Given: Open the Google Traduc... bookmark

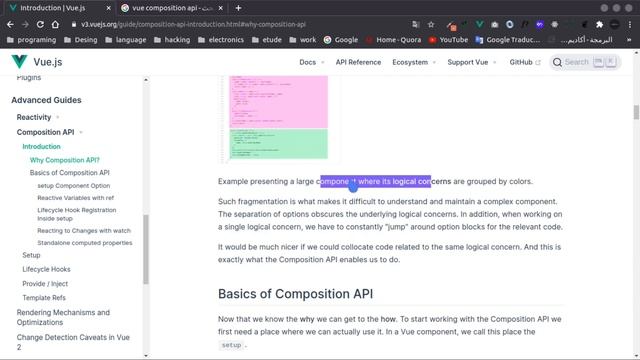Looking at the screenshot, I should (x=508, y=40).
